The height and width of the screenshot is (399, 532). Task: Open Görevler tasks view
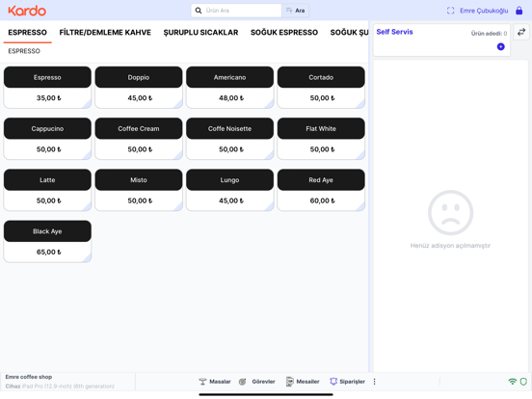[x=256, y=382]
